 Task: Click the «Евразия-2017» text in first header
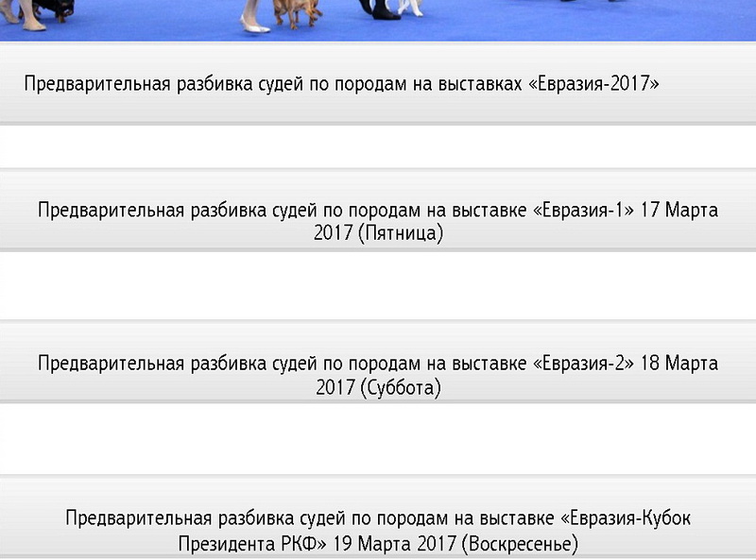[x=593, y=84]
